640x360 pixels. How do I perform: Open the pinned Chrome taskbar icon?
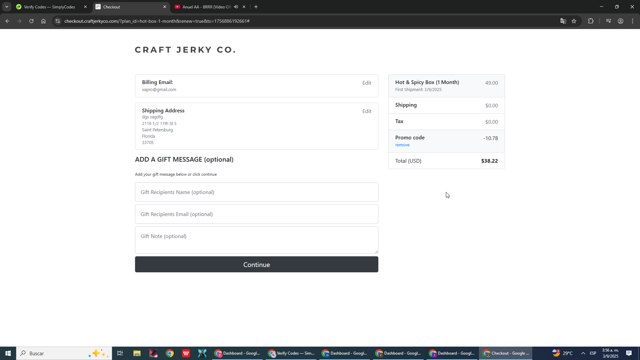170,353
